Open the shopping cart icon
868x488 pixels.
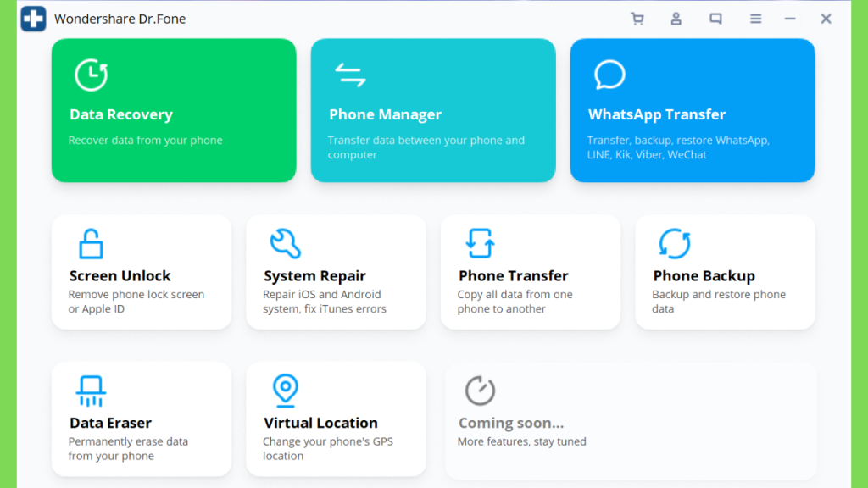(637, 19)
